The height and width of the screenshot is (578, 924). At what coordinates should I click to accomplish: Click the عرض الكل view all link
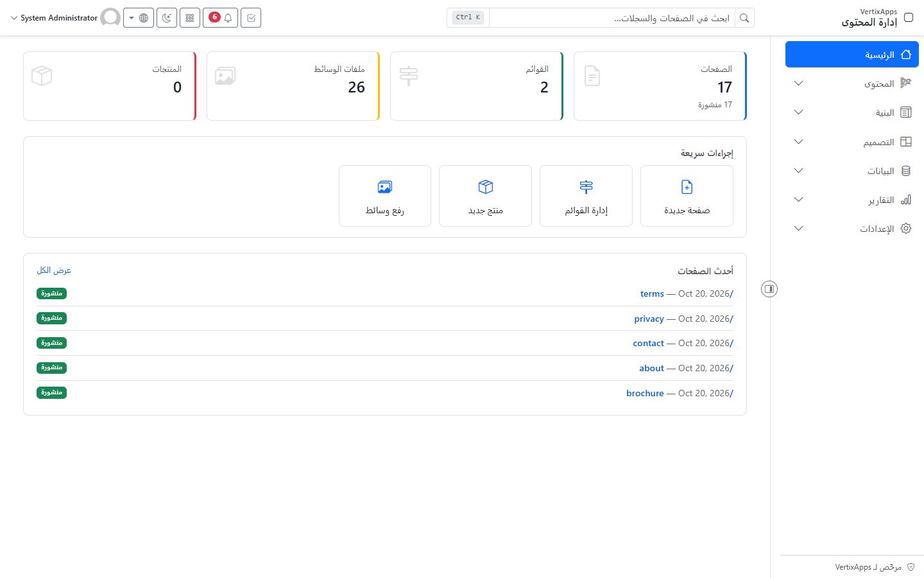[x=54, y=270]
